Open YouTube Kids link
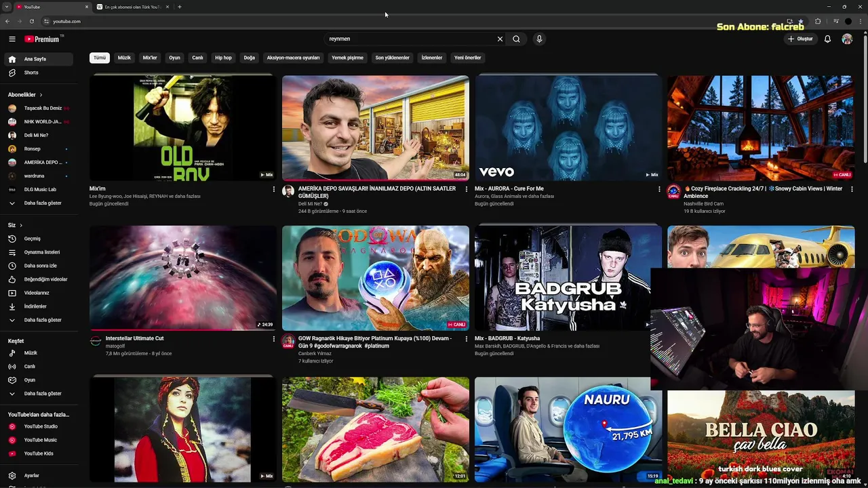868x488 pixels. pyautogui.click(x=40, y=453)
